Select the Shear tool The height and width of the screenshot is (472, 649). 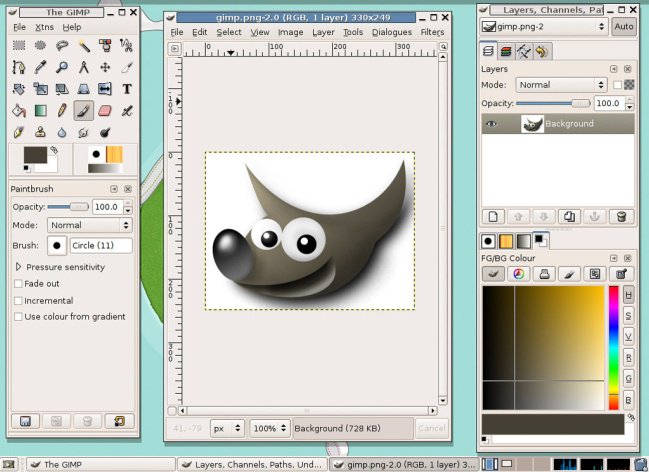[x=62, y=89]
